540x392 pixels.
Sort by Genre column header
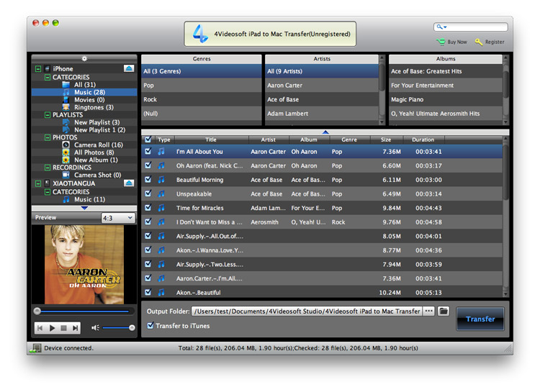coord(349,140)
